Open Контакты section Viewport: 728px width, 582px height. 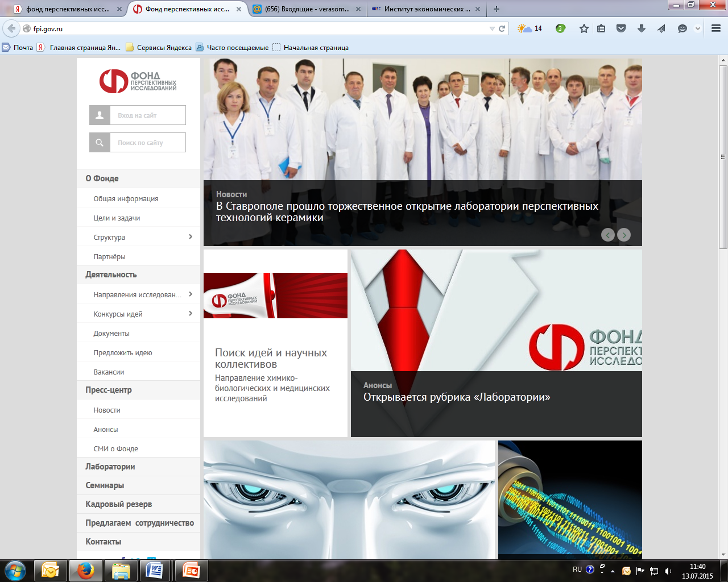[139, 542]
